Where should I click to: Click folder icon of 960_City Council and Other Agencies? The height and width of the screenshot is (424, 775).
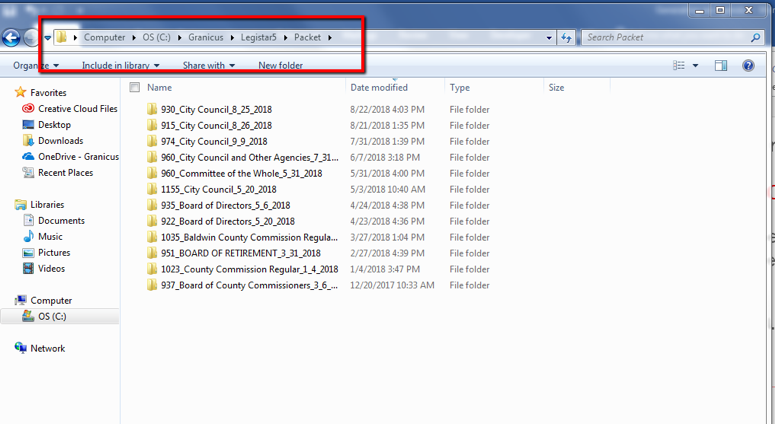(152, 157)
